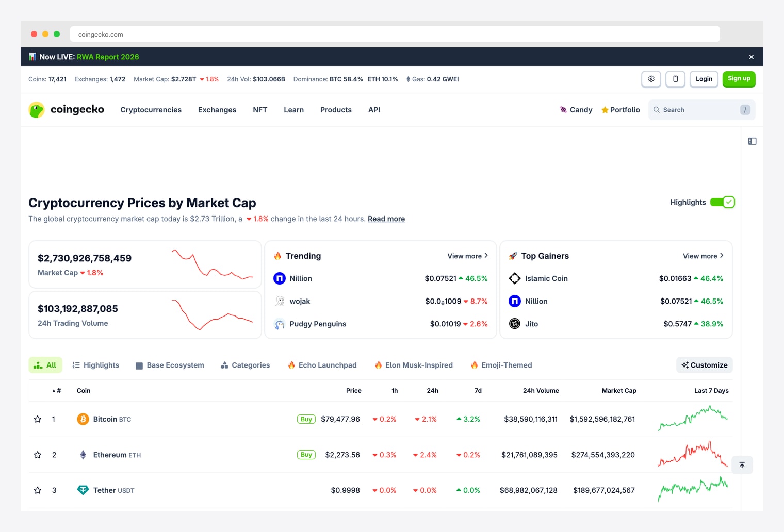Open Candy rewards icon
784x532 pixels.
point(563,110)
